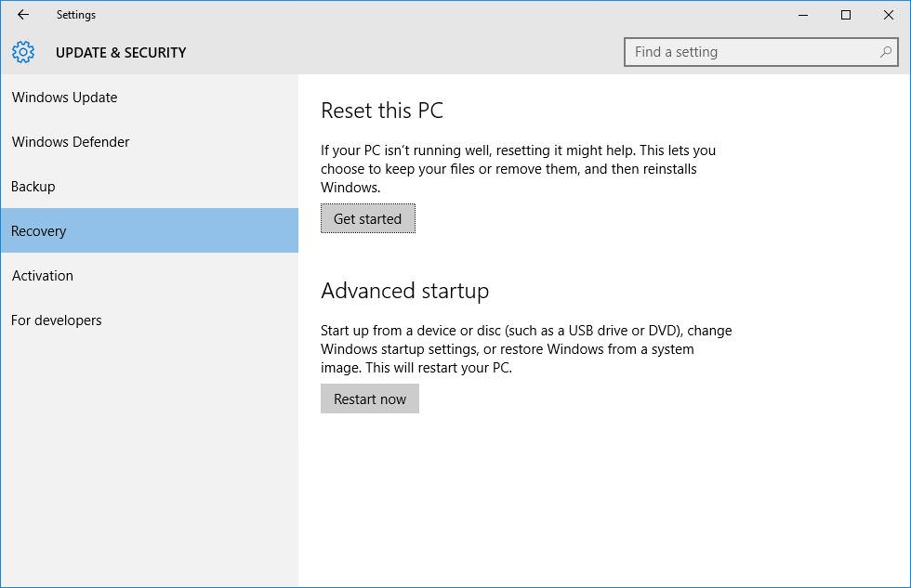The height and width of the screenshot is (588, 911).
Task: Close the Settings window
Action: click(x=889, y=15)
